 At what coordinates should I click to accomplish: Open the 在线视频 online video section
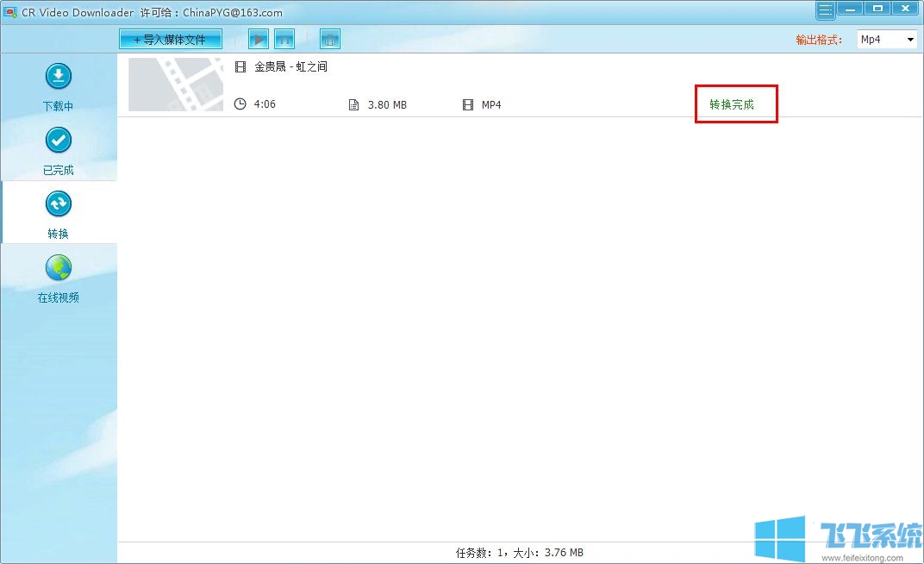[x=59, y=278]
